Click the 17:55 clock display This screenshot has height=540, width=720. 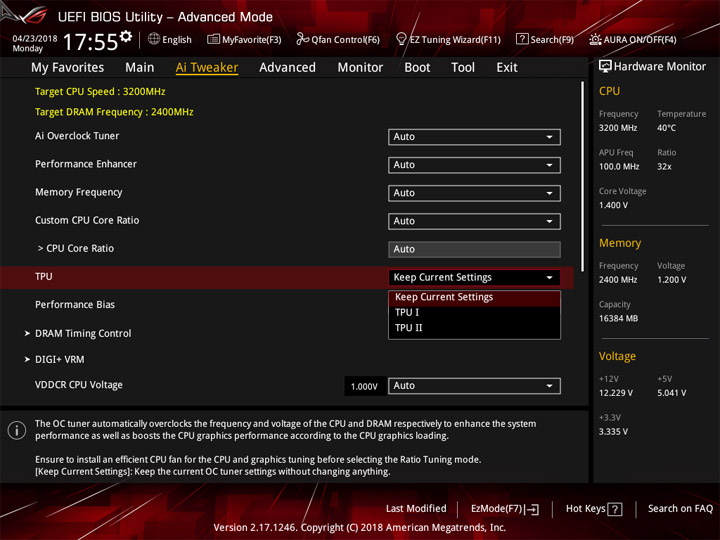90,42
